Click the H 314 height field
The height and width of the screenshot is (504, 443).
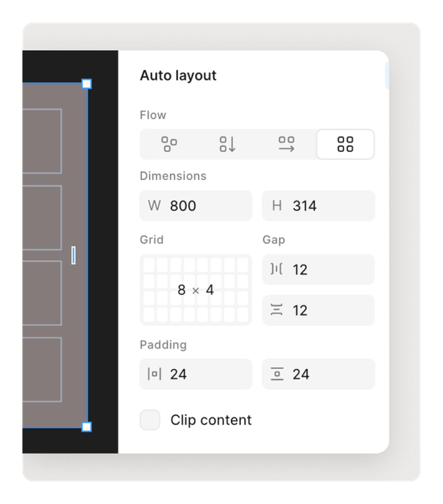click(x=318, y=205)
